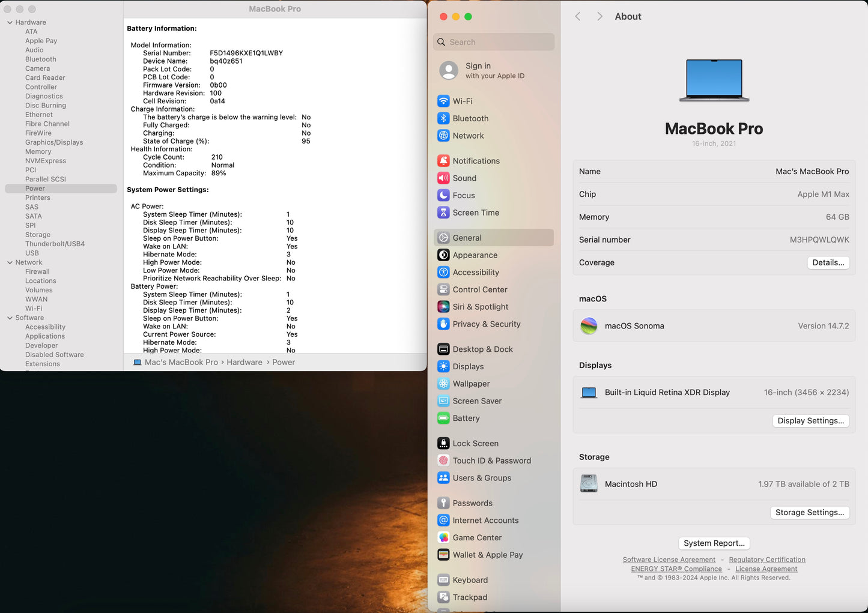Screen dimensions: 868x613
Task: Click the System Report button
Action: coord(714,543)
